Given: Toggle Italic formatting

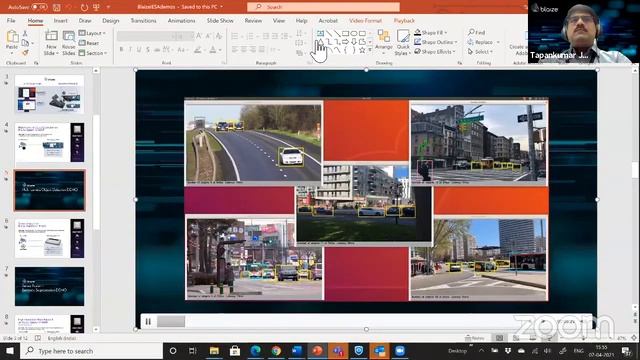Looking at the screenshot, I should [x=130, y=50].
